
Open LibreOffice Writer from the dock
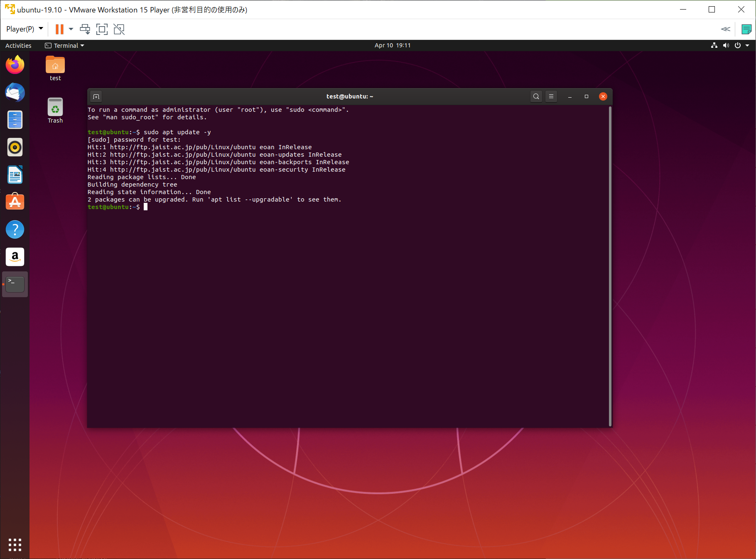(x=15, y=175)
